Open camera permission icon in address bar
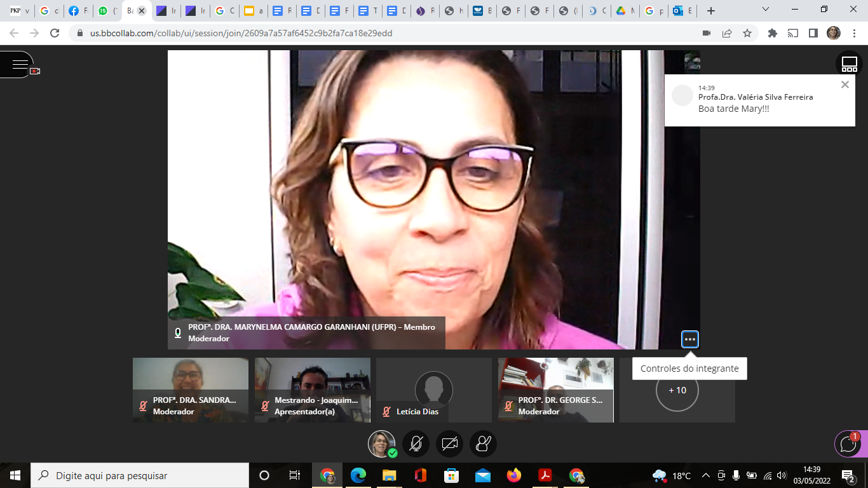The image size is (868, 488). [706, 33]
